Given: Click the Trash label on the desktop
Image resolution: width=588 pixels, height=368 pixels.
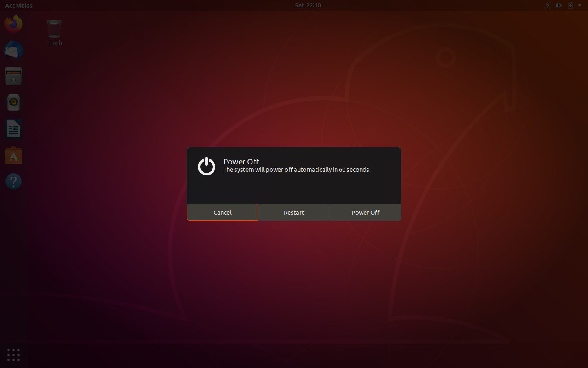Looking at the screenshot, I should [54, 43].
